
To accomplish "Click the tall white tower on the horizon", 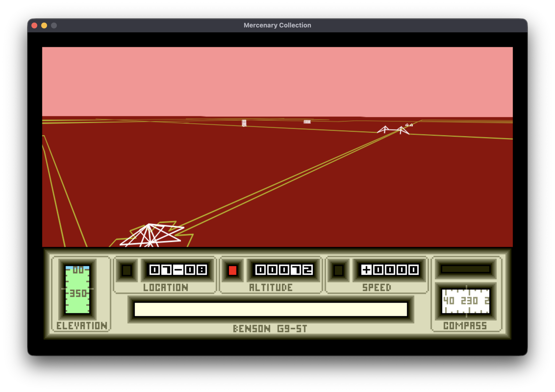I will coord(244,123).
